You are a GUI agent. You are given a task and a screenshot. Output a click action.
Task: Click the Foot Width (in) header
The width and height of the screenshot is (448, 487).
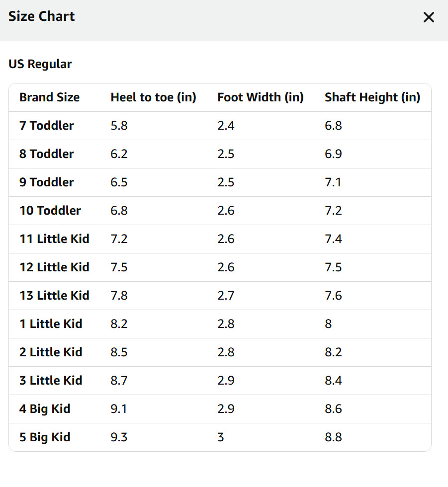point(261,97)
